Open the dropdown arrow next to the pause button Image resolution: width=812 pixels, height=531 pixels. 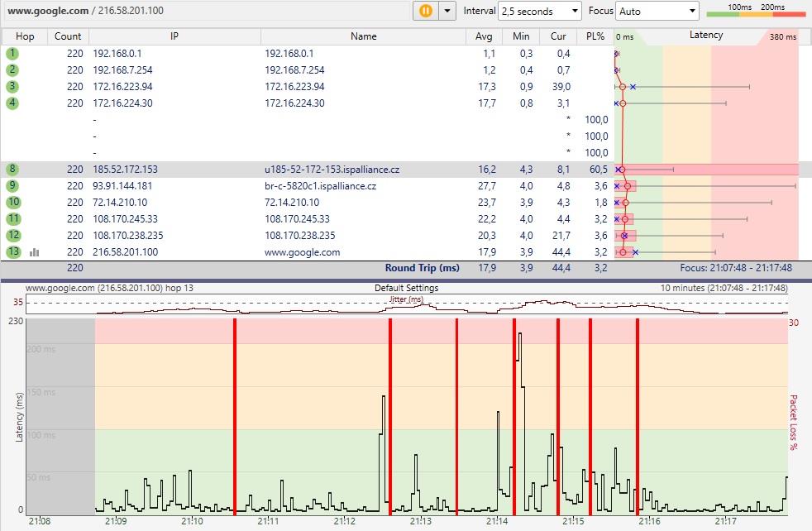tap(447, 11)
